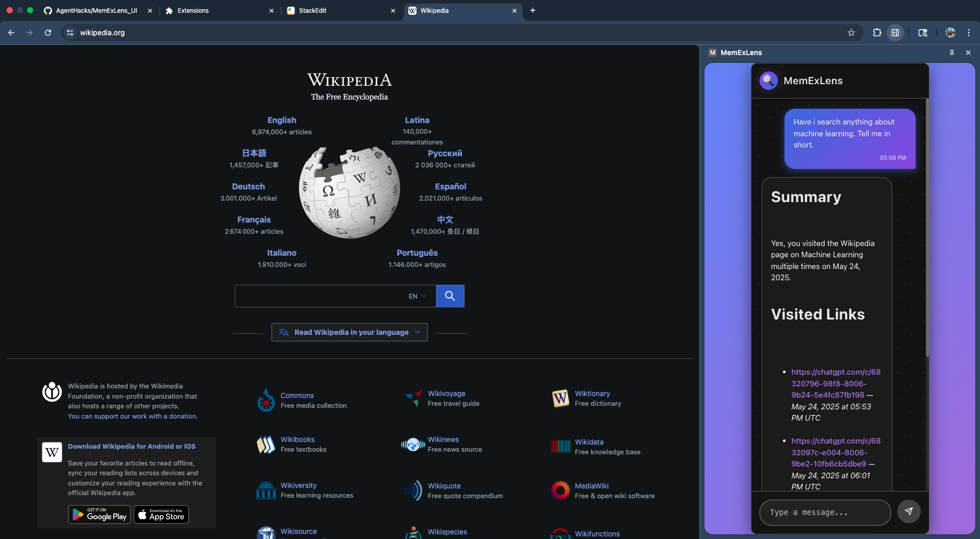The height and width of the screenshot is (539, 980).
Task: Open Download Wikipedia for Android or iOS
Action: coord(132,447)
